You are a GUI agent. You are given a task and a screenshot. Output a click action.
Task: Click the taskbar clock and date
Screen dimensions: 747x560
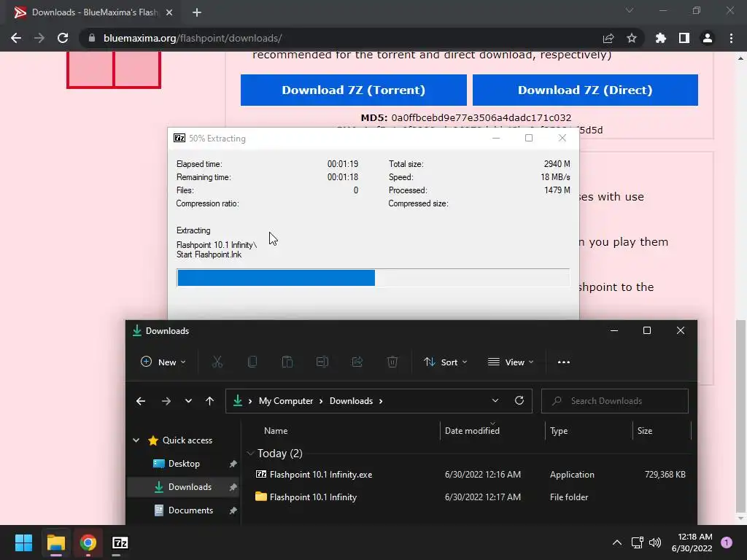point(692,542)
